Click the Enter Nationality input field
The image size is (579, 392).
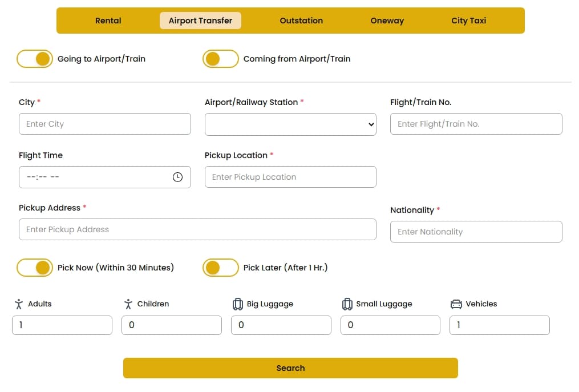(476, 232)
